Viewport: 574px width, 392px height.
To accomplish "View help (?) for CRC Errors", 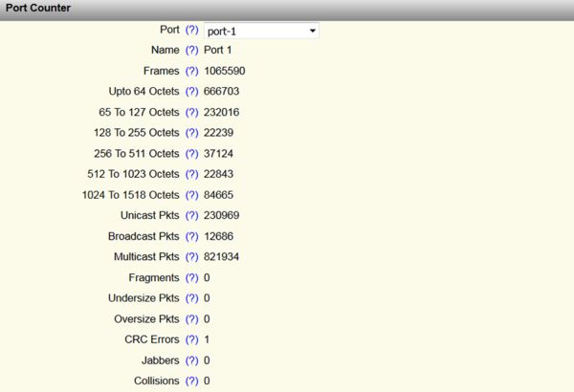I will [191, 339].
